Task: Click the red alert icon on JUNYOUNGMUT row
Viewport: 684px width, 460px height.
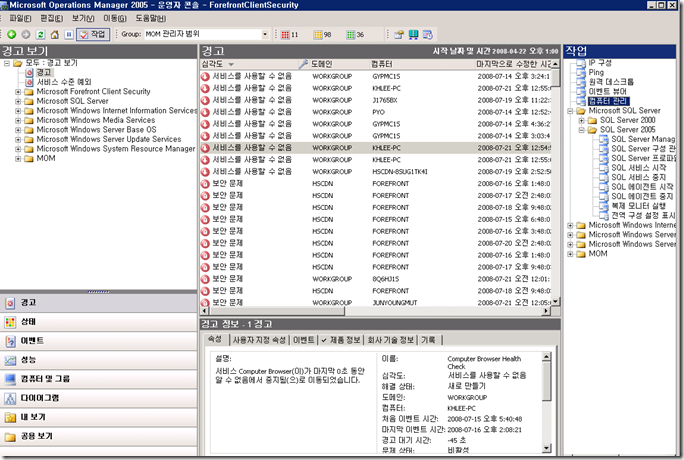Action: (x=205, y=303)
